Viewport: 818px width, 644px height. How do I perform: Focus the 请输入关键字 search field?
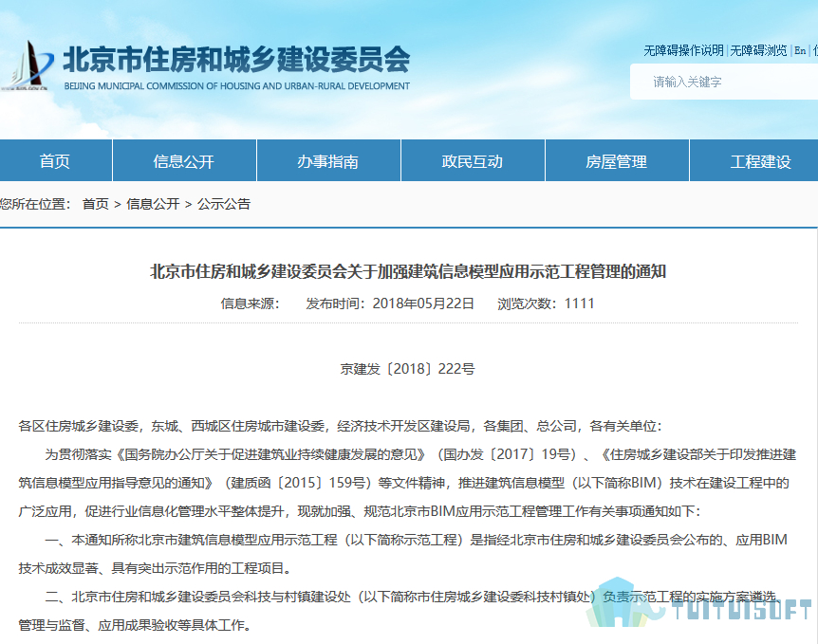click(x=724, y=82)
